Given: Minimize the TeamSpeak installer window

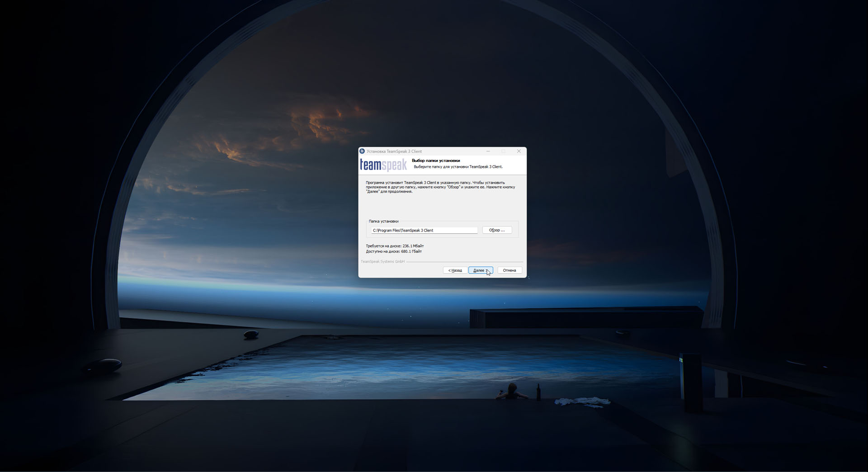Looking at the screenshot, I should click(x=488, y=151).
